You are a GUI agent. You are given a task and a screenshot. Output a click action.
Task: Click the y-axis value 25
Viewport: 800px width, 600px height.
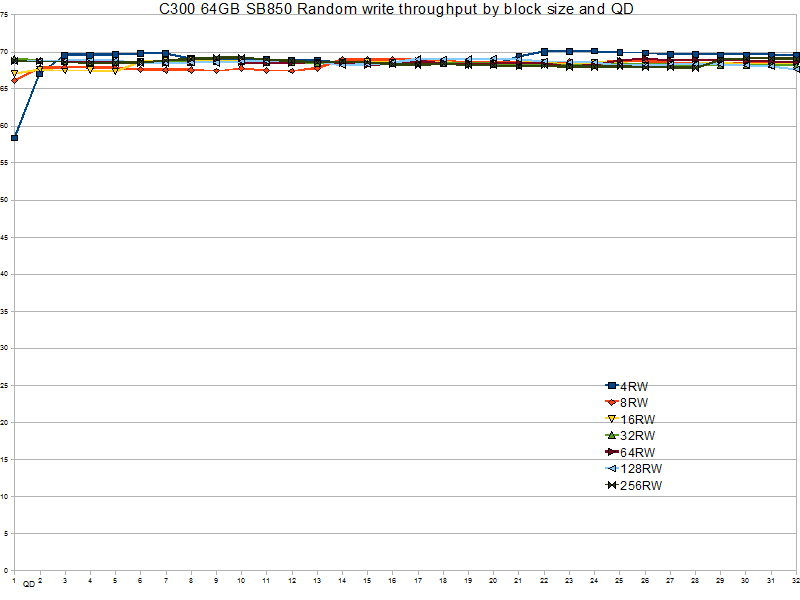(x=4, y=385)
